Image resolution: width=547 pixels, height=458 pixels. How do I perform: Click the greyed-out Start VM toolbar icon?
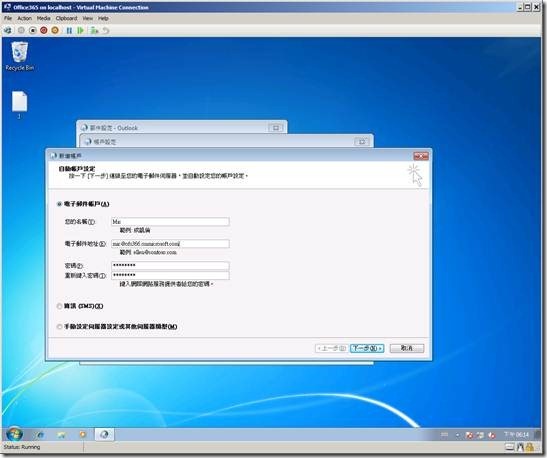tap(21, 31)
